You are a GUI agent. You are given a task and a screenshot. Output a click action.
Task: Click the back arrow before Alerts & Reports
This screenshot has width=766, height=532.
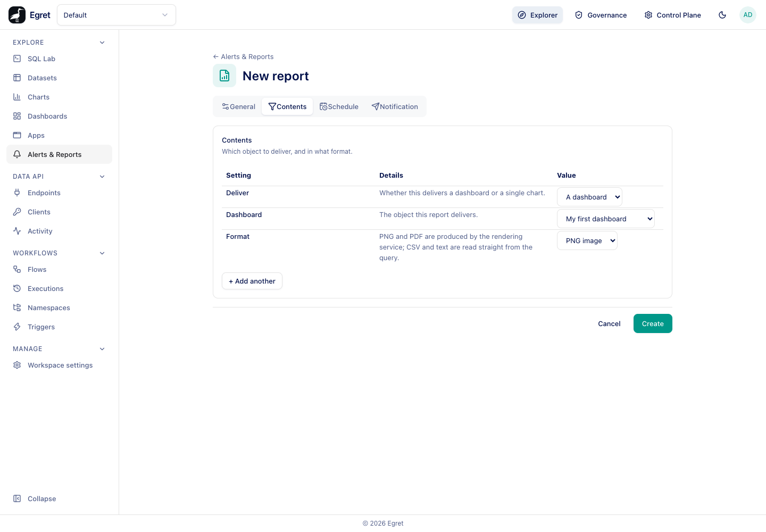tap(215, 56)
